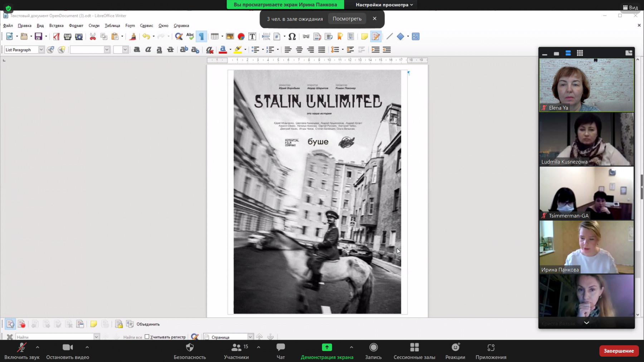The image size is (644, 362).
Task: Justify paragraph alignment icon
Action: [x=322, y=50]
